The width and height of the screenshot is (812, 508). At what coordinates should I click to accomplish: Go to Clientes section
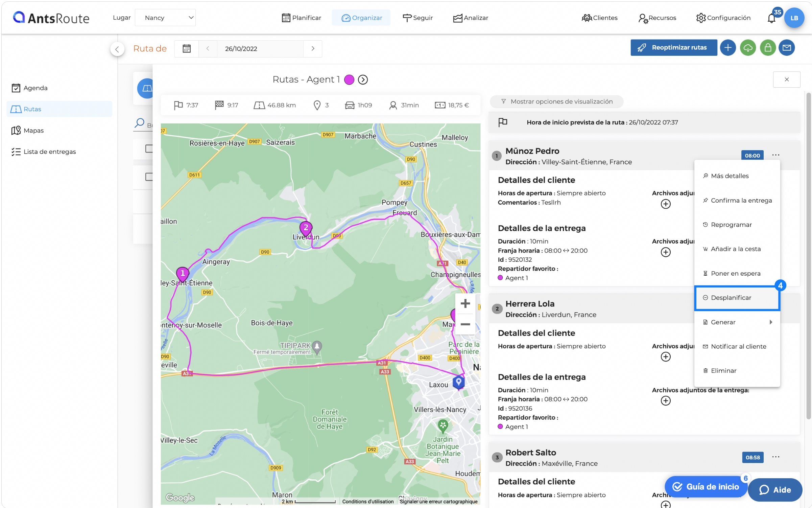599,18
